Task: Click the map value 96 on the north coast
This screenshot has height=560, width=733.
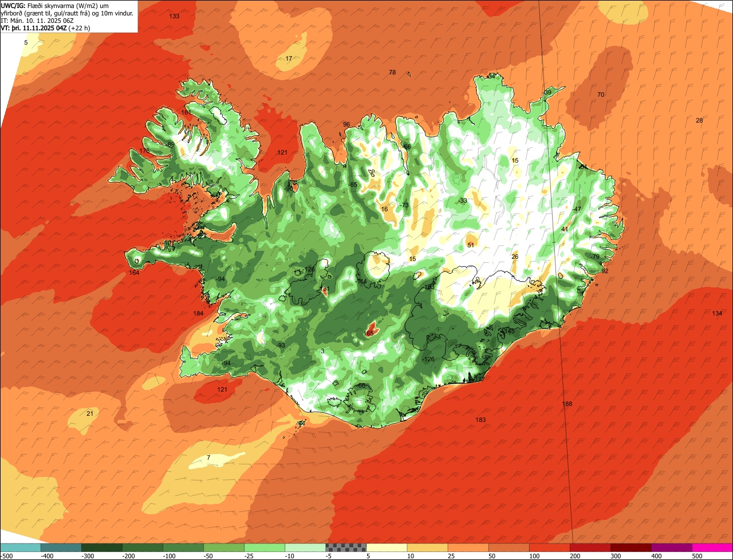Action: click(x=346, y=124)
